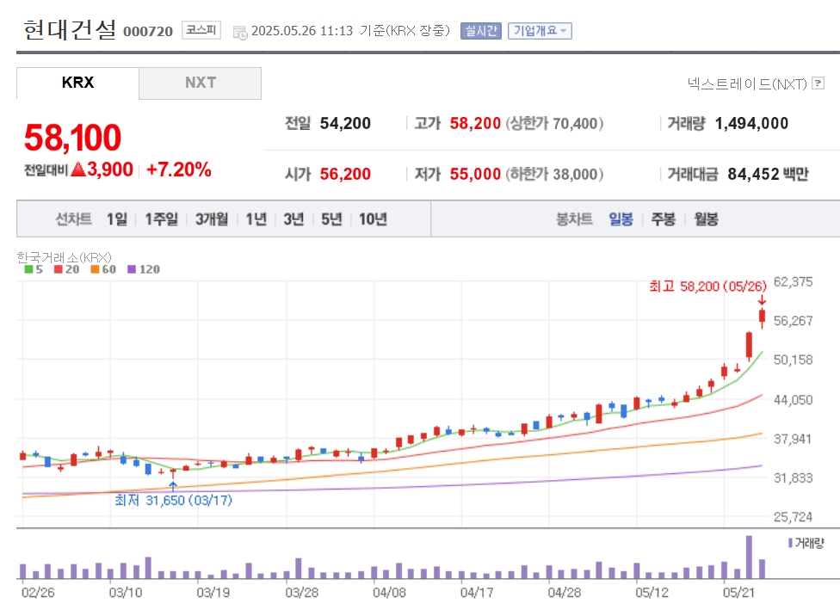This screenshot has height=616, width=840.
Task: Click the 하한가 38,000 lower limit text
Action: point(554,174)
